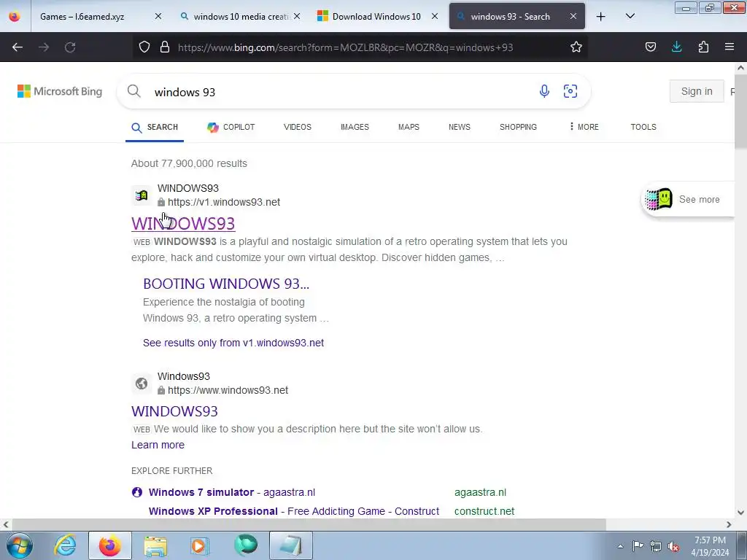Open the first WINDOWS93 result title

[183, 223]
